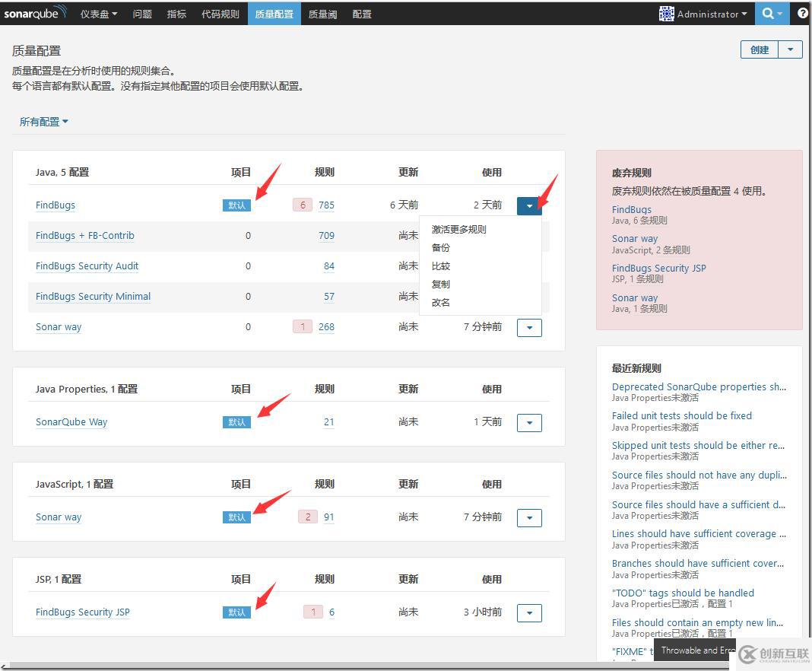Choose 复制 from the dropdown menu
The width and height of the screenshot is (812, 671).
point(441,284)
